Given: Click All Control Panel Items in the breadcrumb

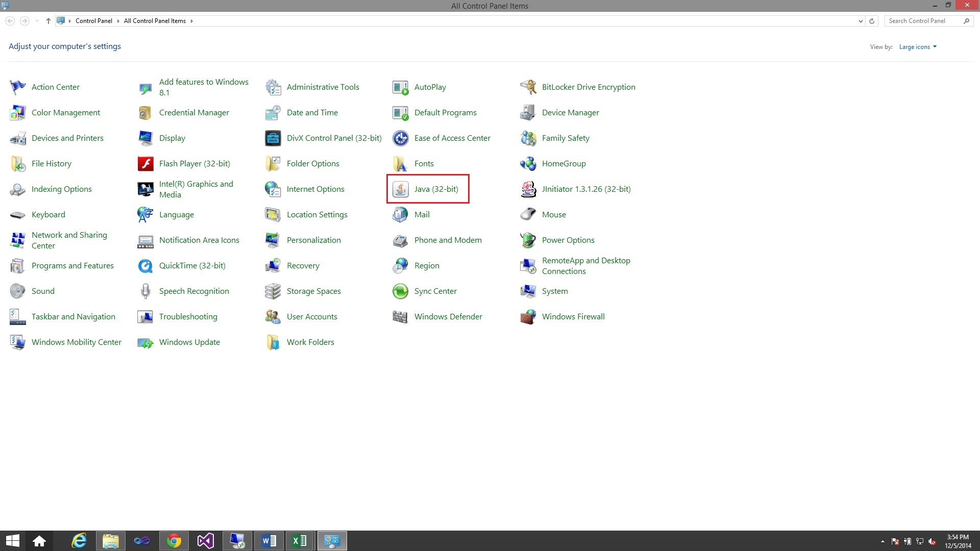Looking at the screenshot, I should click(155, 21).
